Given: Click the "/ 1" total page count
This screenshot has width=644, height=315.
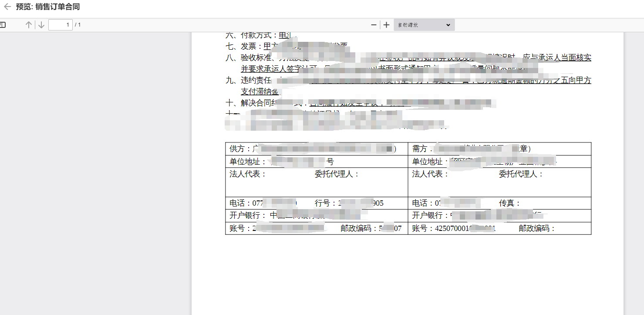Looking at the screenshot, I should [78, 25].
